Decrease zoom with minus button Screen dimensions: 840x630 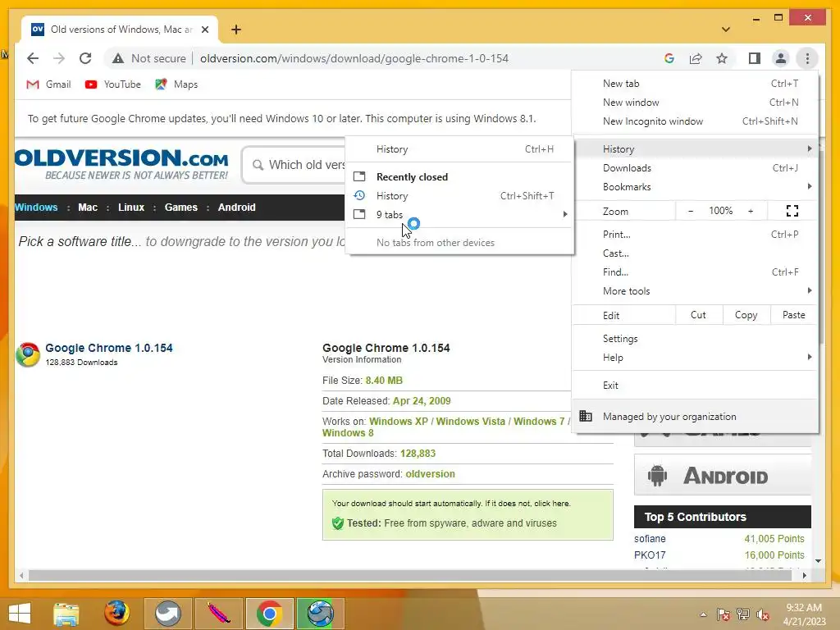[691, 211]
